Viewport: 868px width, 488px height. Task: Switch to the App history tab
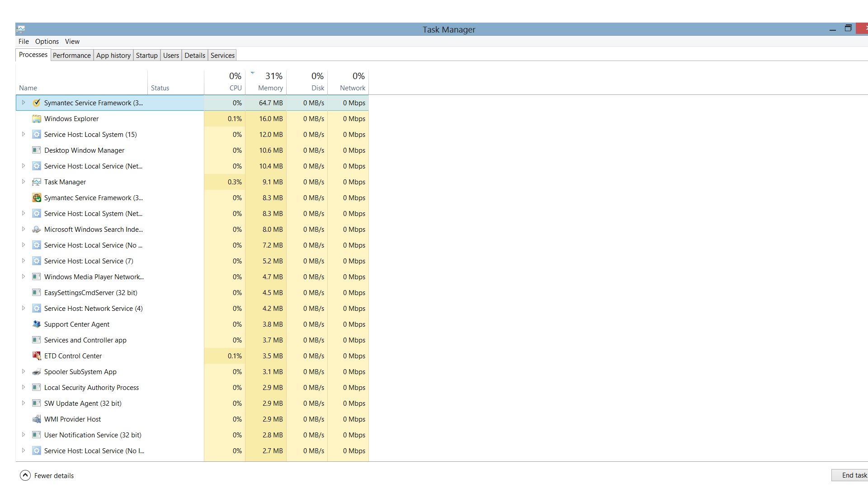[113, 56]
